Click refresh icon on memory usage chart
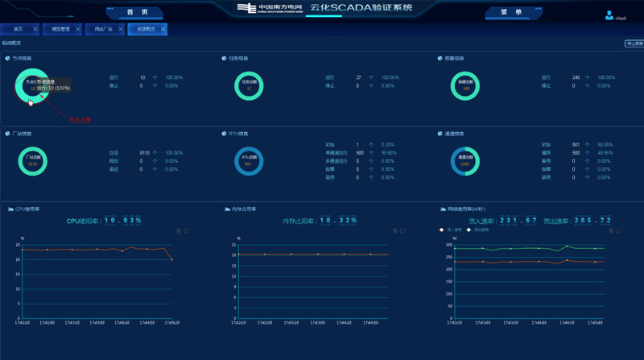Screen dimensions: 644x360 point(402,231)
